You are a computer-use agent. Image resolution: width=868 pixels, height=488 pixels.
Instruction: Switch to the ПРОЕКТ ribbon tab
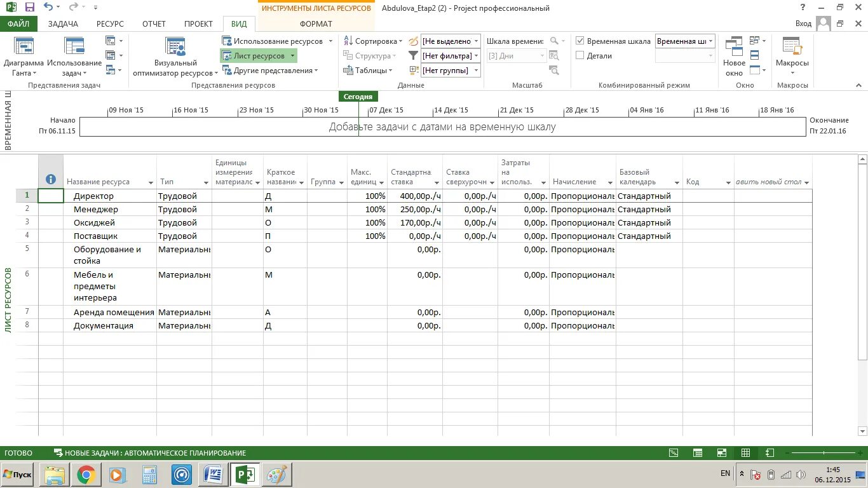[198, 24]
